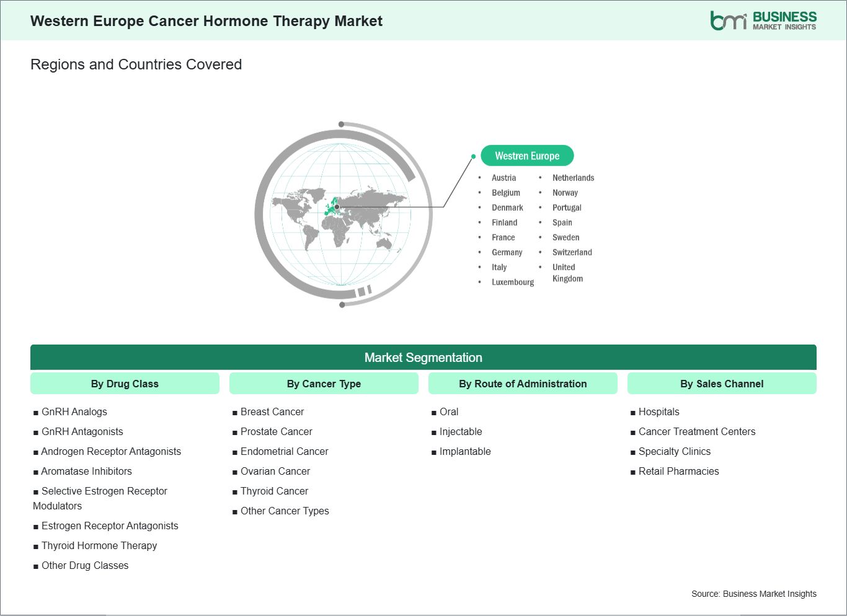Open the By Drug Class header
Viewport: 847px width, 616px height.
(x=125, y=384)
